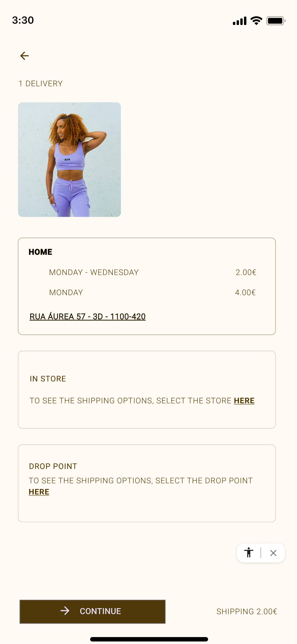Tap the Continue button
Screen dimensions: 297x644
click(92, 611)
